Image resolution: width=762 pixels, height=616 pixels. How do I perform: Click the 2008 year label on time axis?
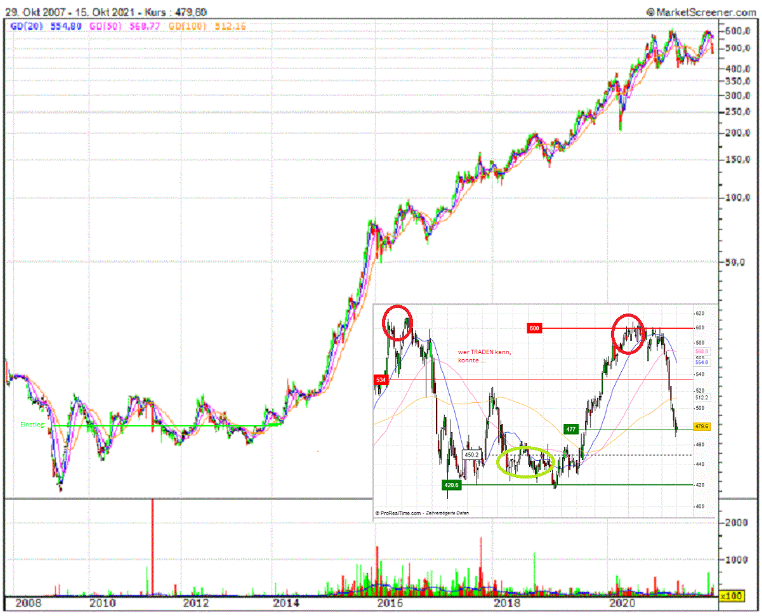(x=29, y=603)
